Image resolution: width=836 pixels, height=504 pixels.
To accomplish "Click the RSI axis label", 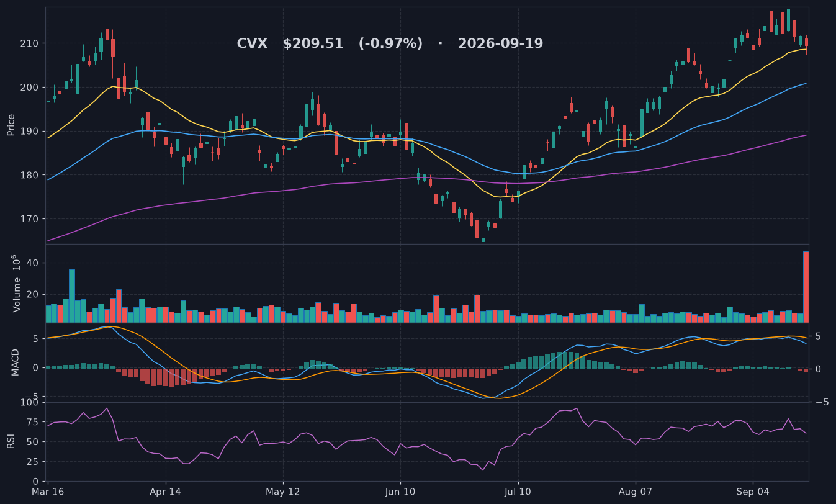I will [11, 441].
